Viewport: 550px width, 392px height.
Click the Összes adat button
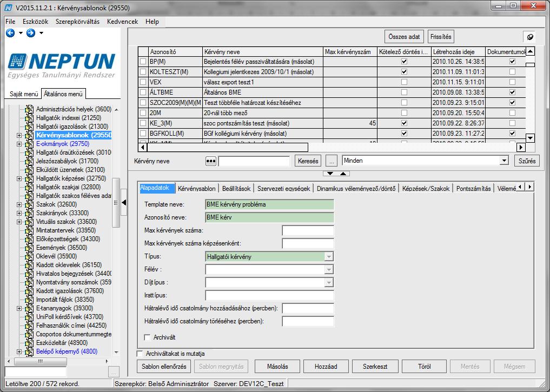pyautogui.click(x=404, y=36)
